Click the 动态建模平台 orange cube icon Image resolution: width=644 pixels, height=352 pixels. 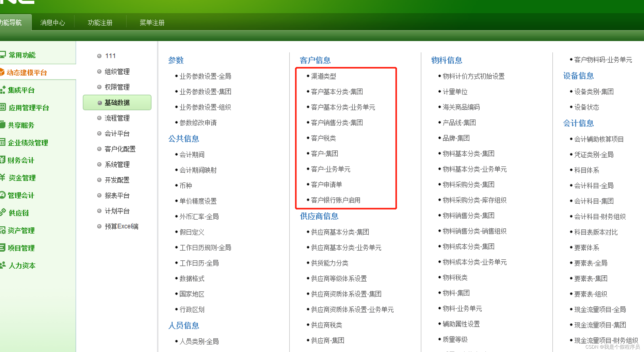2,72
